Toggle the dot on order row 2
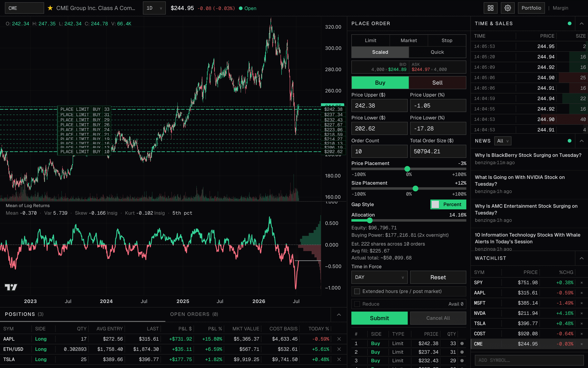Screen dimensions: 588x368 [462, 352]
